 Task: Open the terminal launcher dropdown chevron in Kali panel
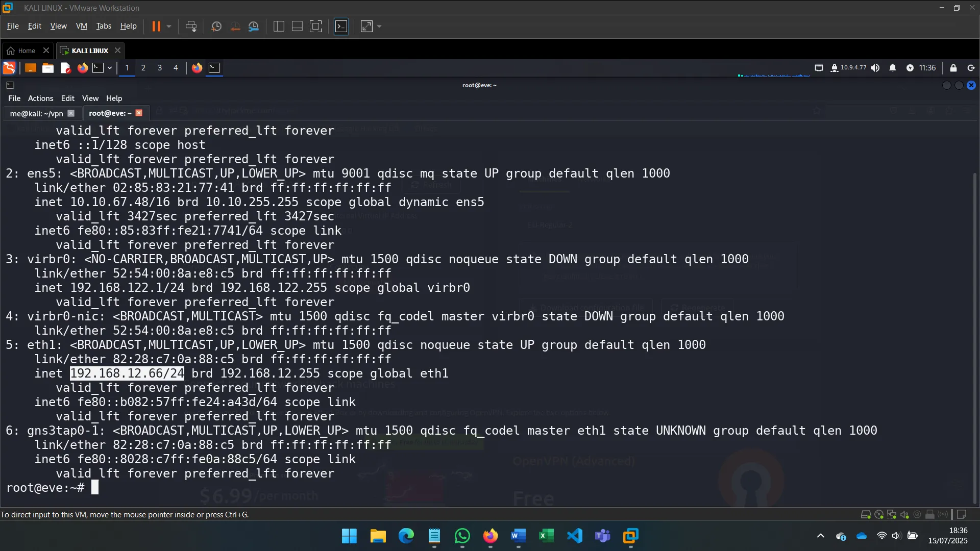tap(109, 68)
